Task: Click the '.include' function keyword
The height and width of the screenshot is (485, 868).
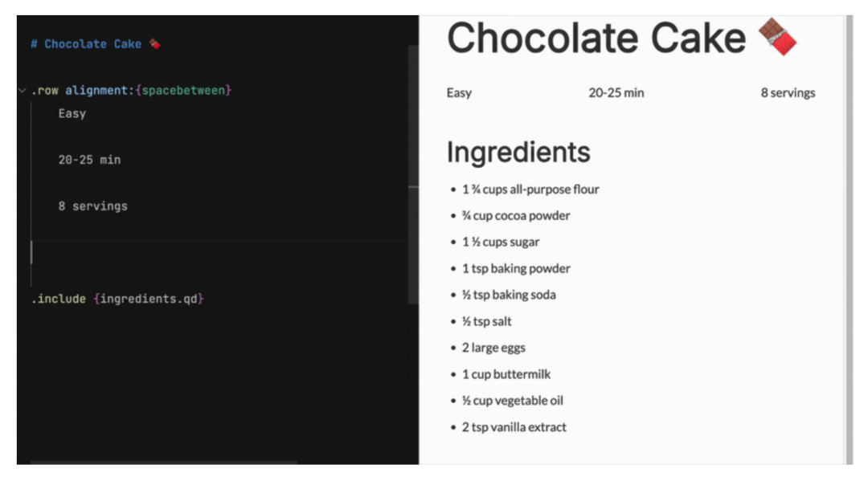Action: (x=58, y=299)
